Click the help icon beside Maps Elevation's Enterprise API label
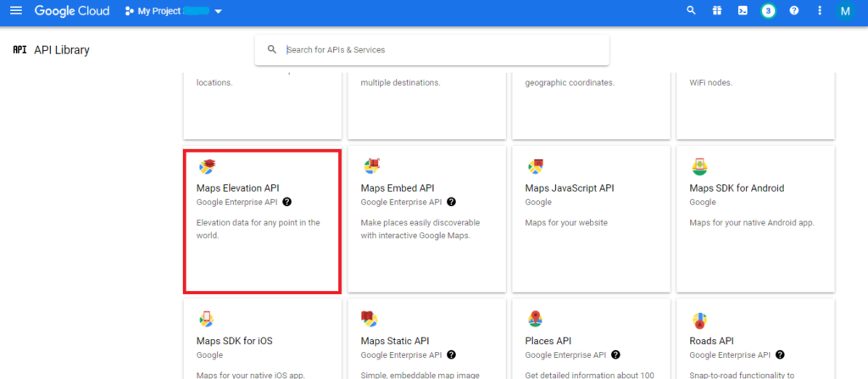 [287, 202]
